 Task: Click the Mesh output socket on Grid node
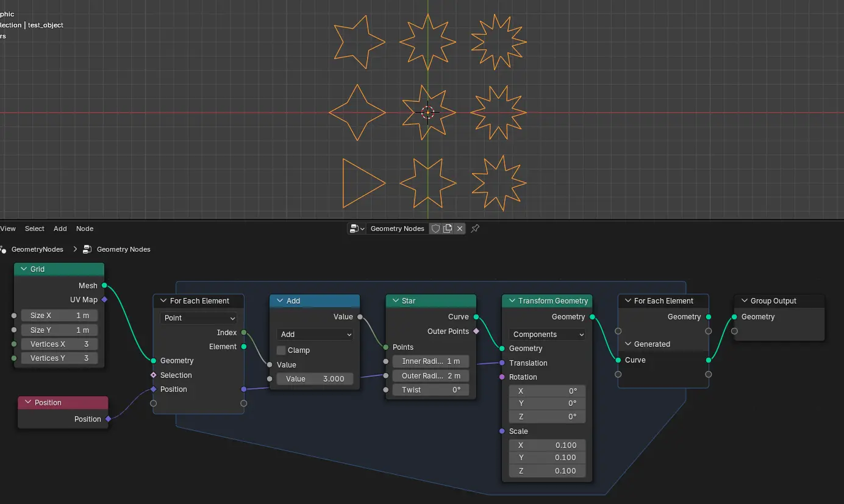pos(104,285)
